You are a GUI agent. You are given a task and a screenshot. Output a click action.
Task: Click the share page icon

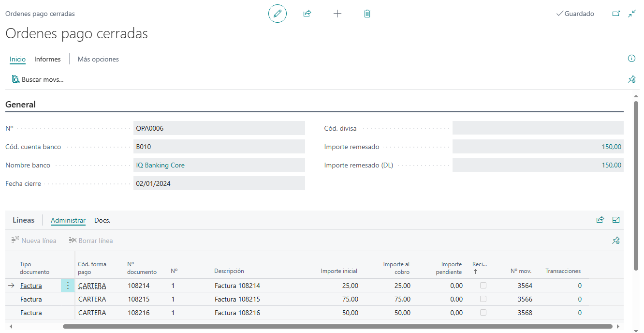(x=307, y=14)
